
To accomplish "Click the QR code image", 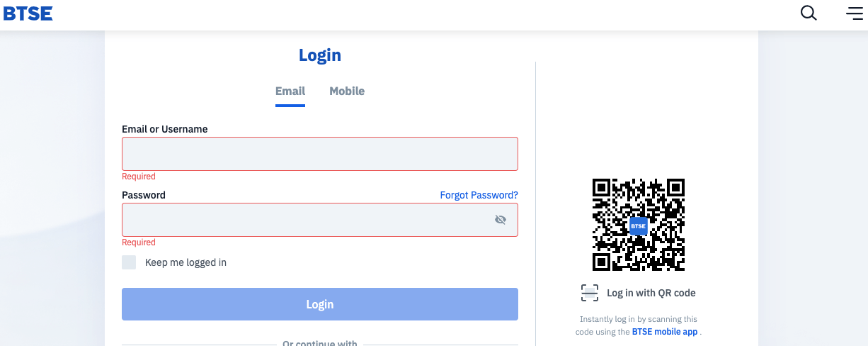I will (639, 225).
